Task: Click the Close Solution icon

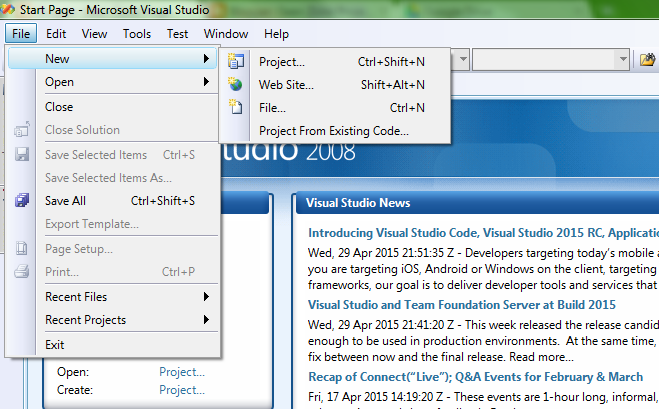Action: click(22, 129)
